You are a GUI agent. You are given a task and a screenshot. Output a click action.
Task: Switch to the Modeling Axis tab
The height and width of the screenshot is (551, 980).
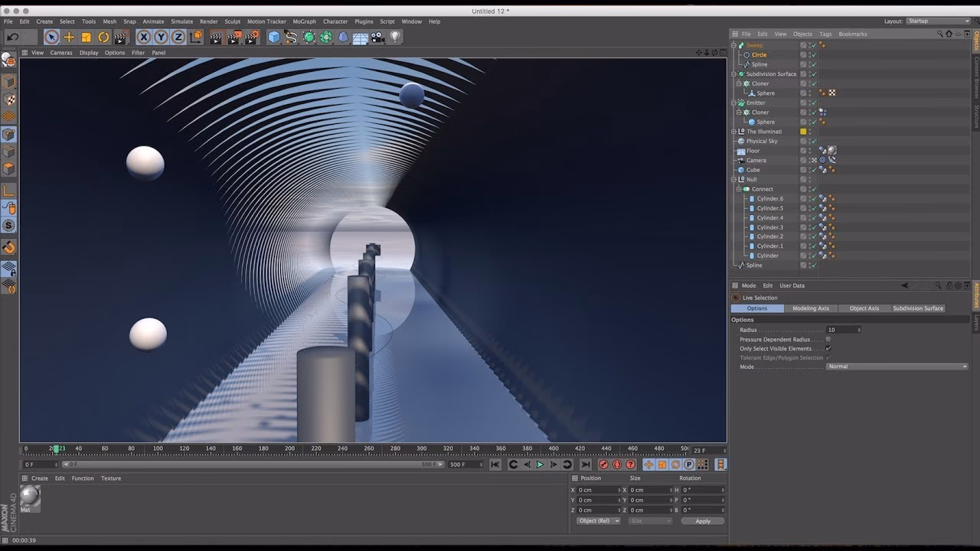[x=811, y=308]
